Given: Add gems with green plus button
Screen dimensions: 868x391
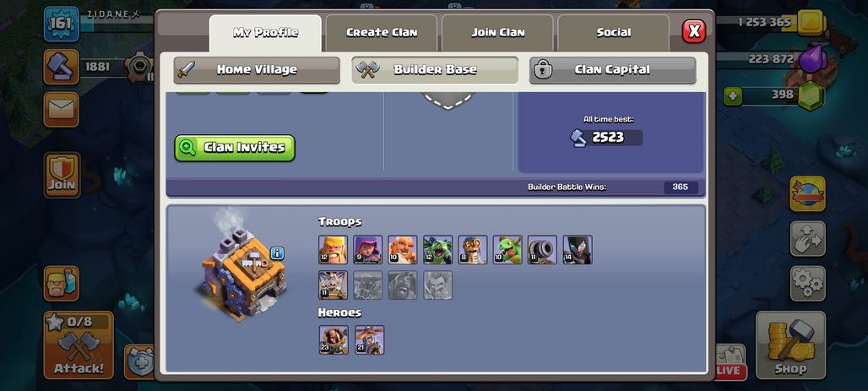Looking at the screenshot, I should pyautogui.click(x=732, y=96).
